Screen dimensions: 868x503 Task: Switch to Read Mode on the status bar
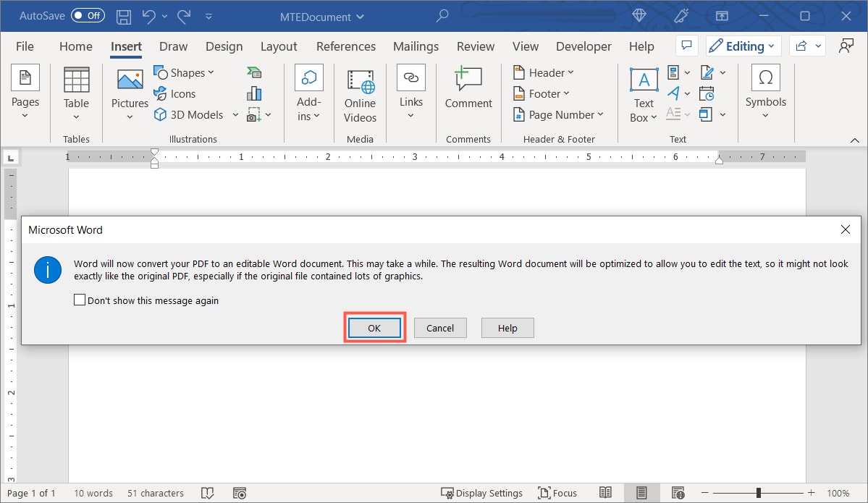point(606,493)
